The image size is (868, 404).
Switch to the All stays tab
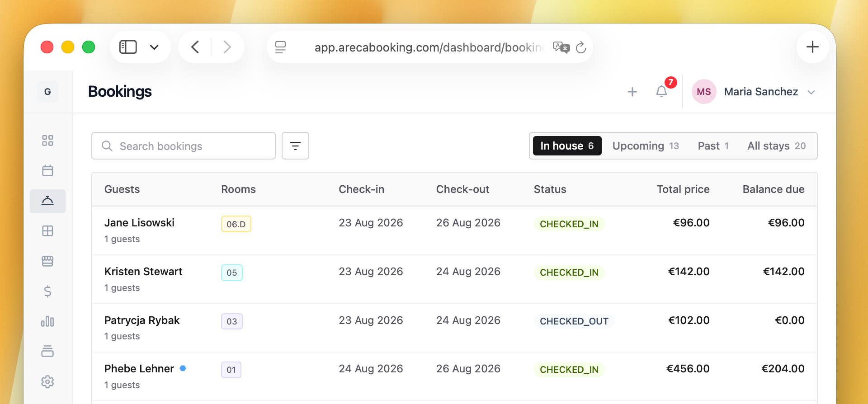(x=776, y=146)
